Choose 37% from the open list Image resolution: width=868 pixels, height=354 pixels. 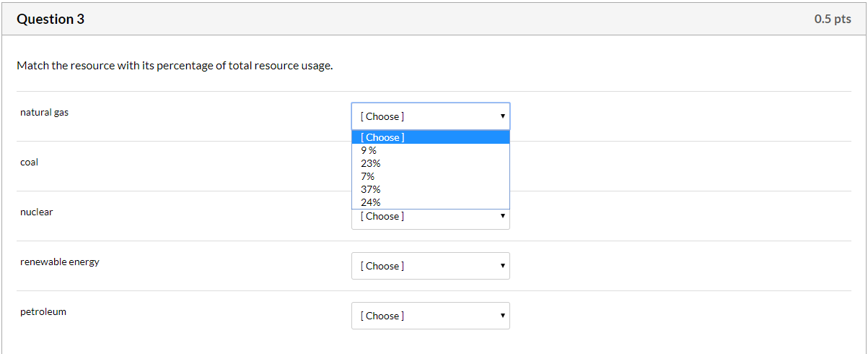point(431,189)
